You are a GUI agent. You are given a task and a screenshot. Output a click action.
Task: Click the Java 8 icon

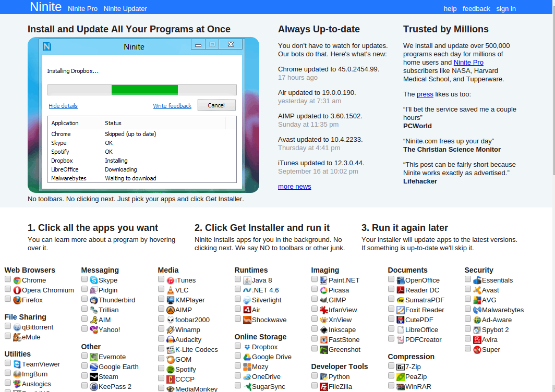coord(247,280)
